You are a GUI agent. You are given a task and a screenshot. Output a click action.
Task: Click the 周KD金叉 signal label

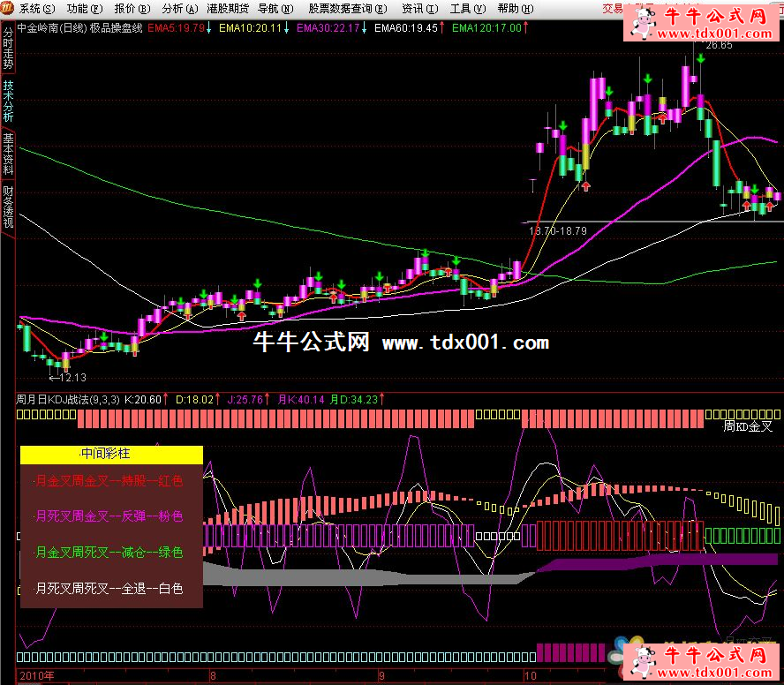tap(748, 426)
